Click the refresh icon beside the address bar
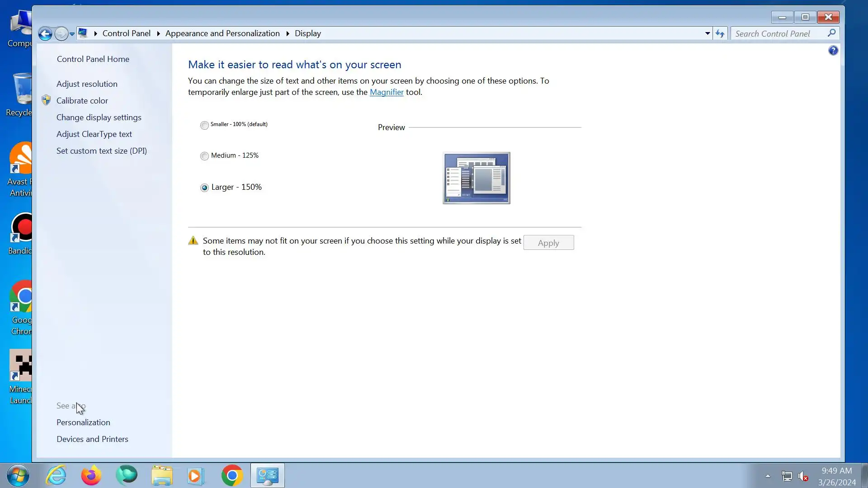 click(720, 33)
